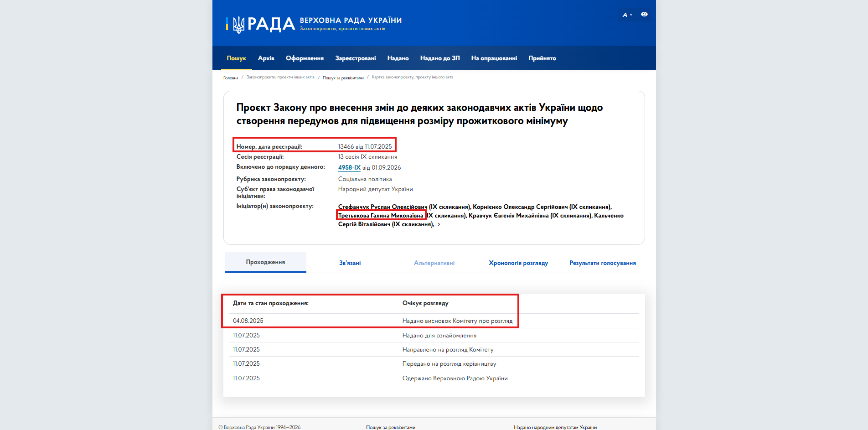
Task: Select Передано на розгляд керівництву row
Action: 434,363
